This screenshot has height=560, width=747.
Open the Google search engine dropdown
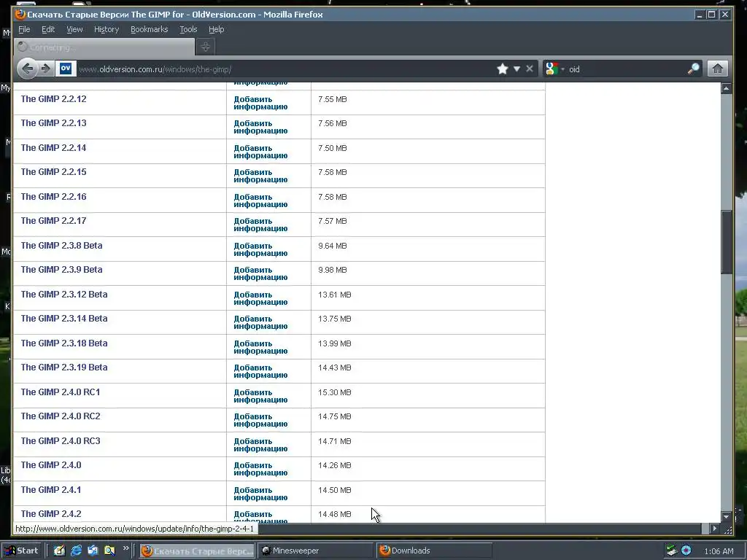click(555, 69)
